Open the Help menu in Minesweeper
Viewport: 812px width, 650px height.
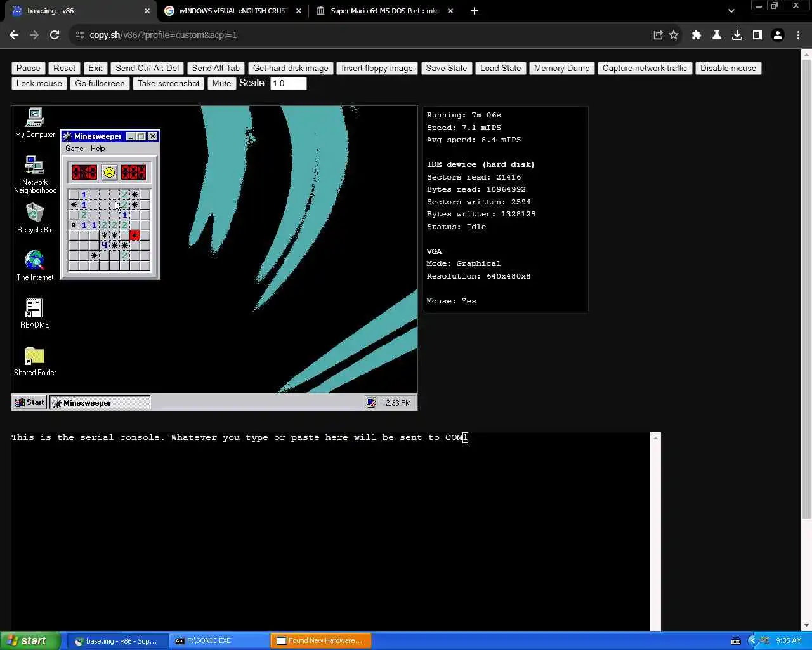point(98,149)
